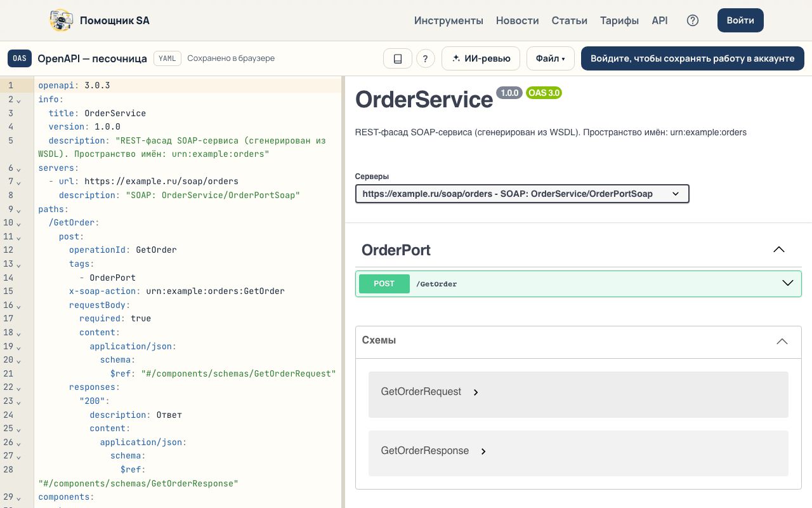
Task: Click the OAS badge icon
Action: [20, 58]
